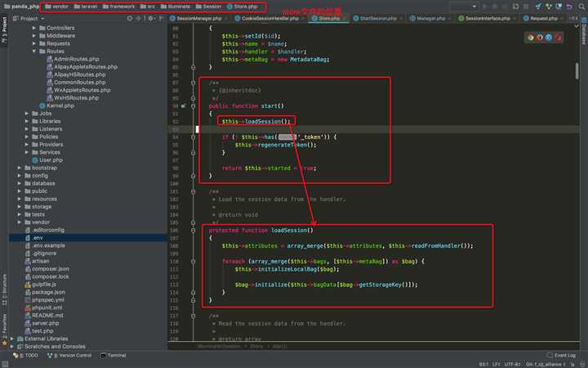Open AlipayAppletsRoutes.php in project tree

point(82,67)
